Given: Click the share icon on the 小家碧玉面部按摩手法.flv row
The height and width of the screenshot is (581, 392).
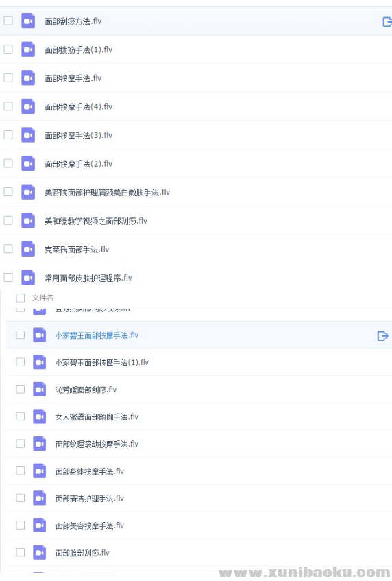Looking at the screenshot, I should click(x=382, y=335).
